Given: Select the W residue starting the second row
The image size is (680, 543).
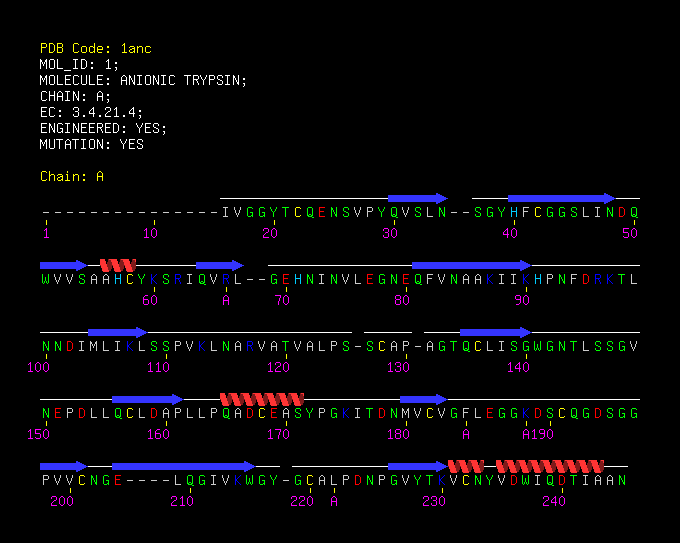Looking at the screenshot, I should (x=46, y=279).
